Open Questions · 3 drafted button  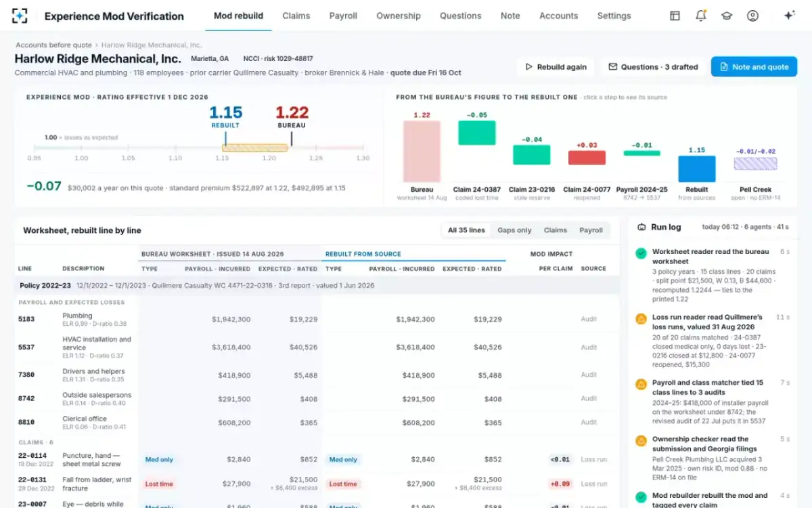pyautogui.click(x=653, y=67)
